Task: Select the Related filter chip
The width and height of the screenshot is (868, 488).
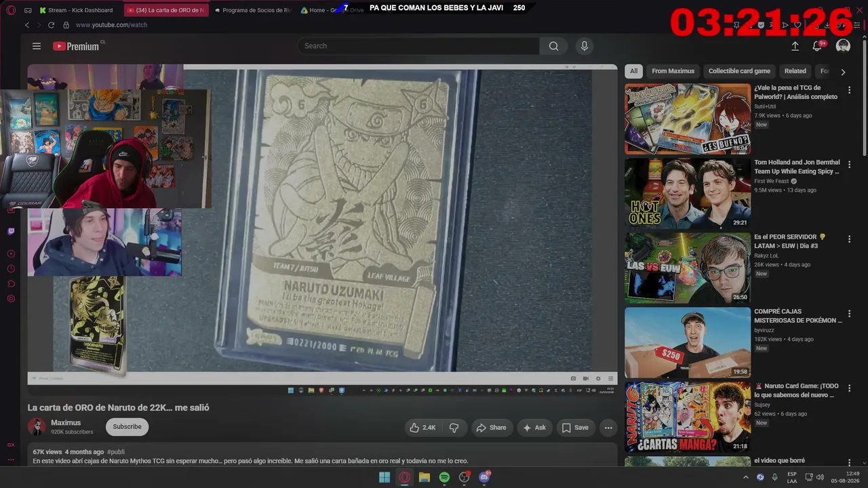Action: click(795, 71)
